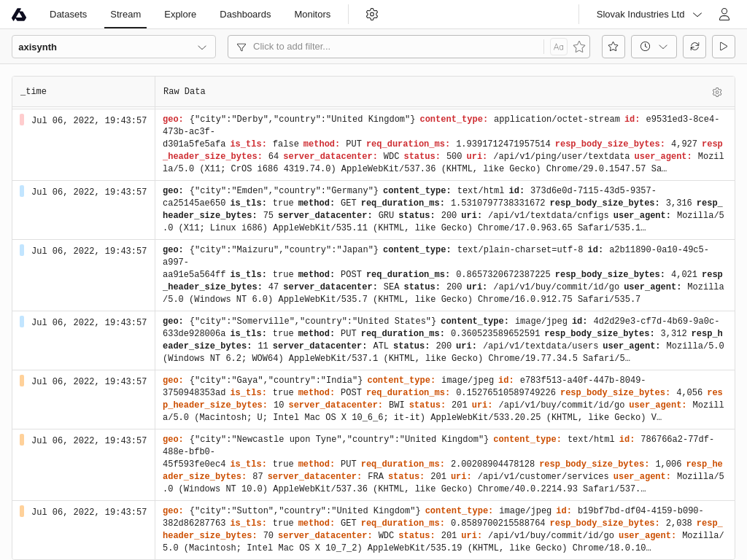Viewport: 747px width, 560px height.
Task: Click the refresh stream icon
Action: [694, 47]
